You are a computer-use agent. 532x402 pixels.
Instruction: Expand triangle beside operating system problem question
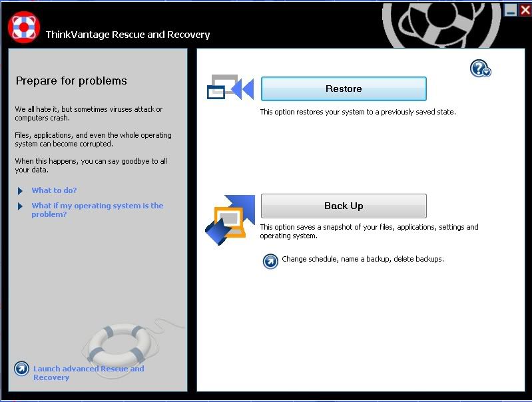(x=21, y=206)
